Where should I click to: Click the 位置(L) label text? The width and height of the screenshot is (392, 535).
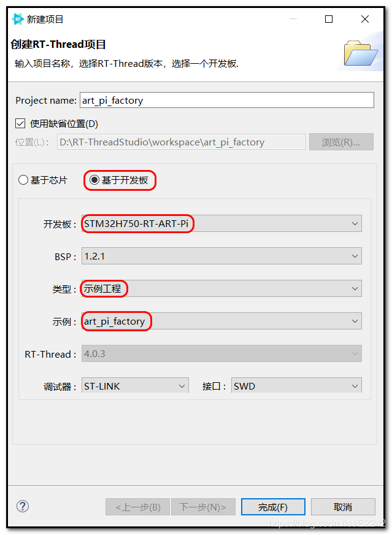pos(32,142)
